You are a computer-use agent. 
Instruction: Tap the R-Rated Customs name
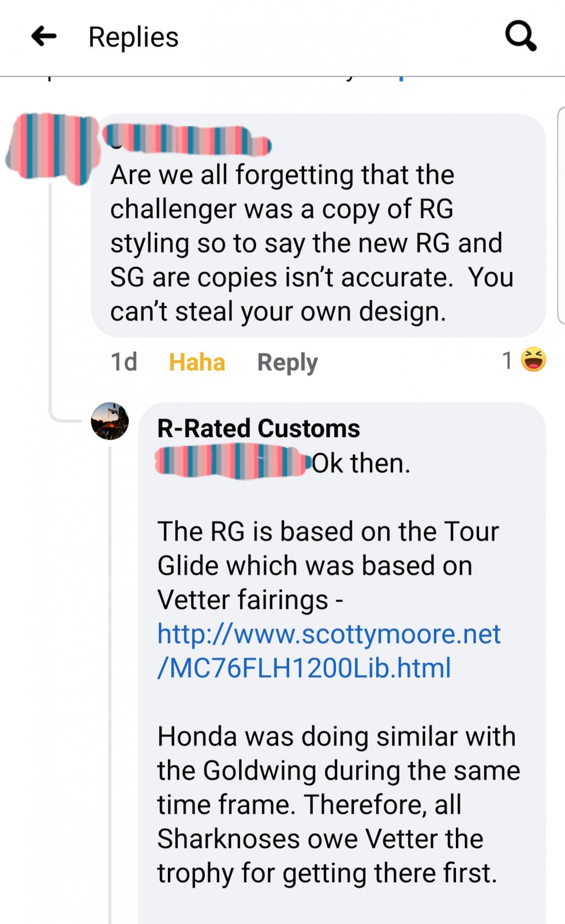coord(259,429)
